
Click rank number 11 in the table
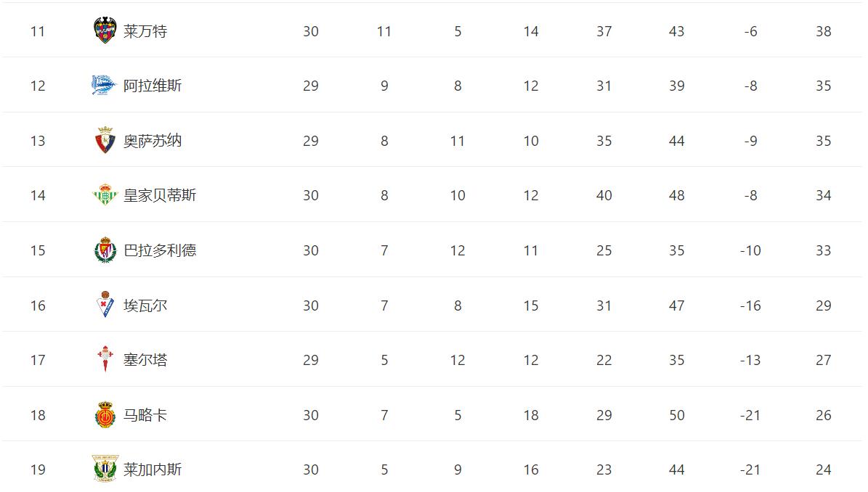(38, 31)
